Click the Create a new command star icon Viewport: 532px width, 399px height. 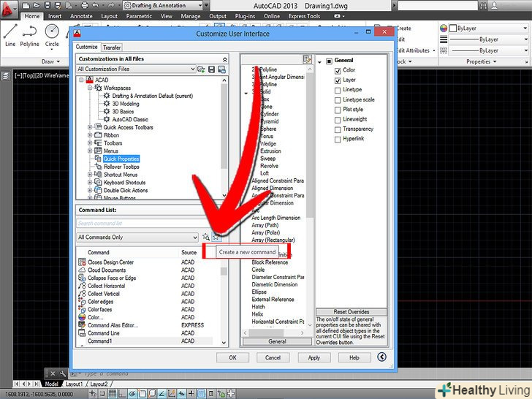pyautogui.click(x=216, y=237)
